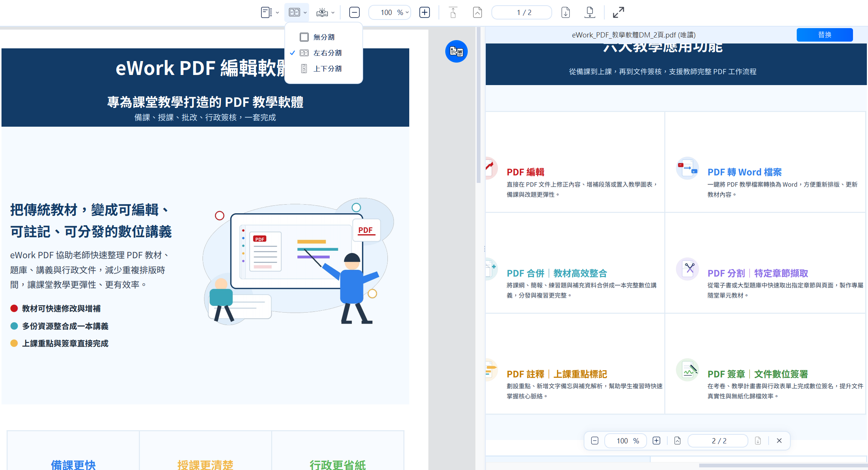Click the blue PDF to Word floating button
Viewport: 868px width, 470px height.
tap(456, 51)
